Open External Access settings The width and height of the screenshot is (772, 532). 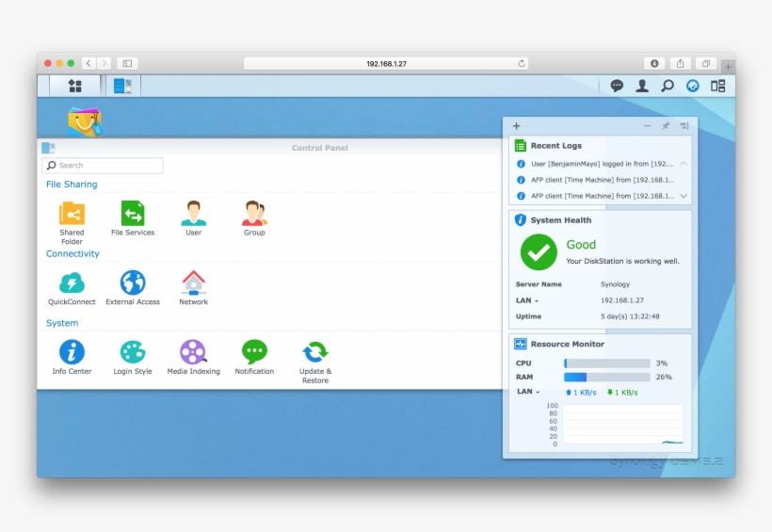pos(133,288)
